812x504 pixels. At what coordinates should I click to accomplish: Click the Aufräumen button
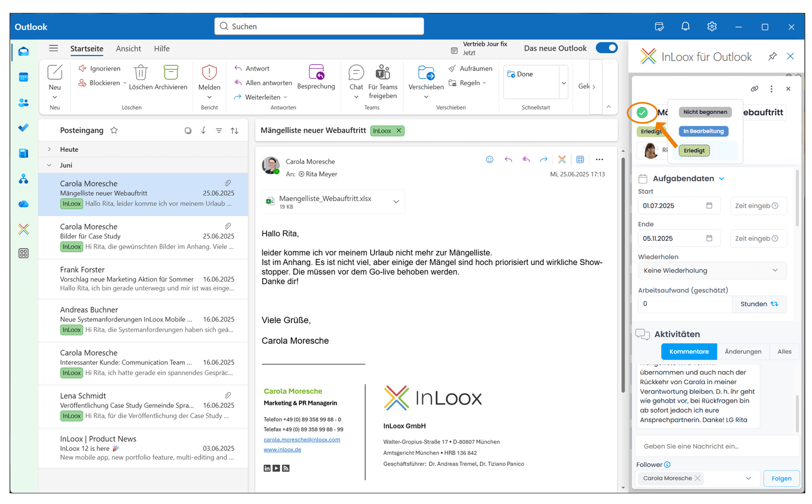[470, 68]
